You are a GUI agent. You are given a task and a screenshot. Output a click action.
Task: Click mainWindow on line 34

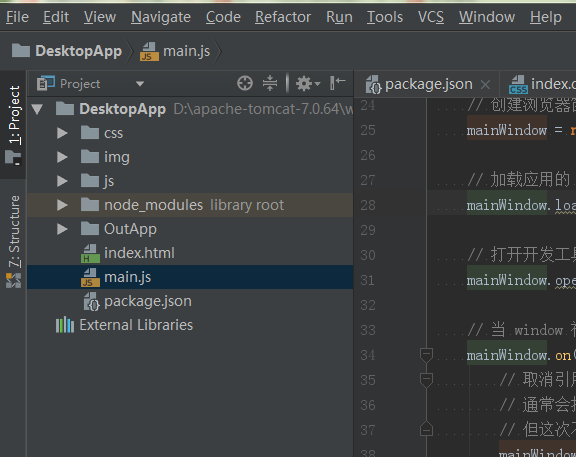click(507, 356)
